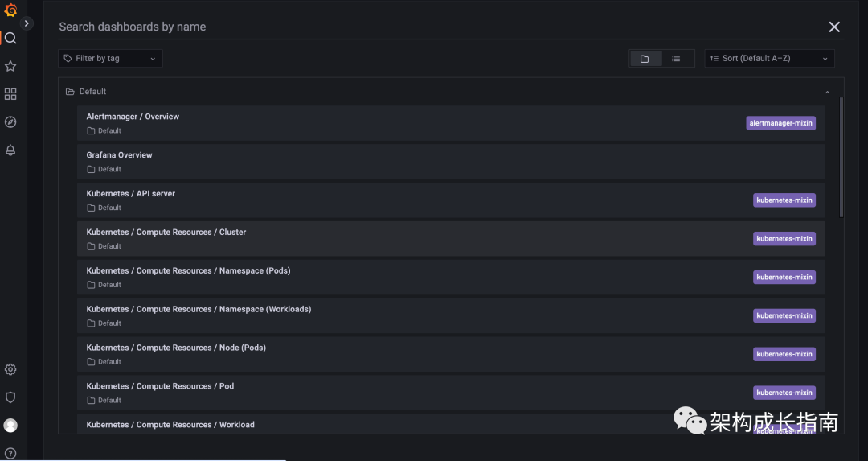This screenshot has height=461, width=868.
Task: Open the Search dashboards sidebar icon
Action: [x=10, y=39]
